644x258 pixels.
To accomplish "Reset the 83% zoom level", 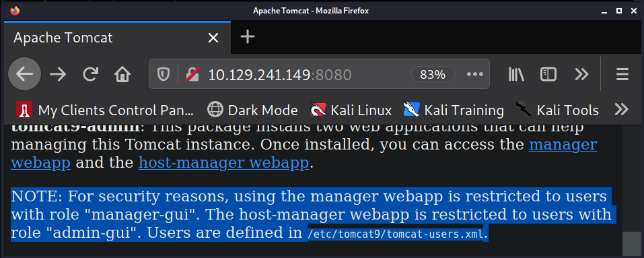I will tap(433, 74).
